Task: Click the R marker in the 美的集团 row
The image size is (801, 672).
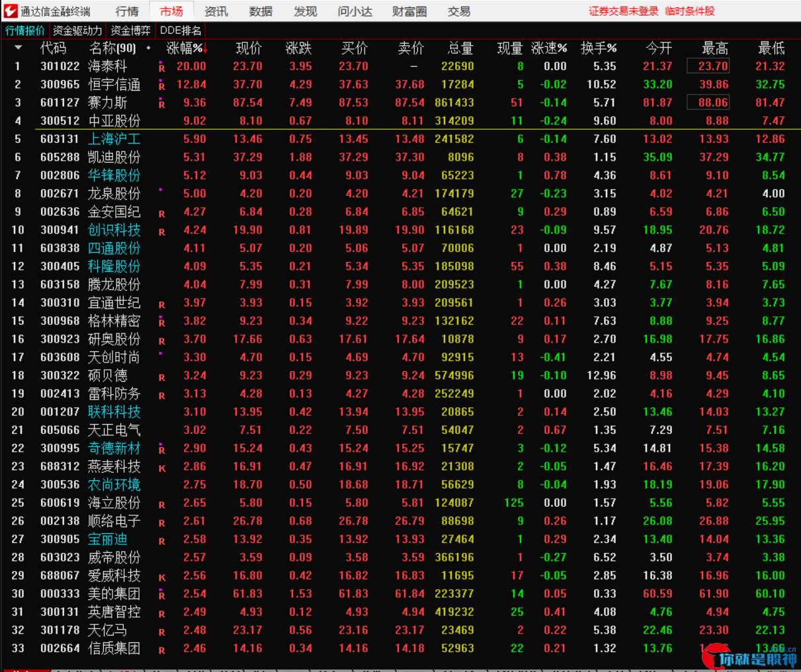Action: tap(162, 595)
